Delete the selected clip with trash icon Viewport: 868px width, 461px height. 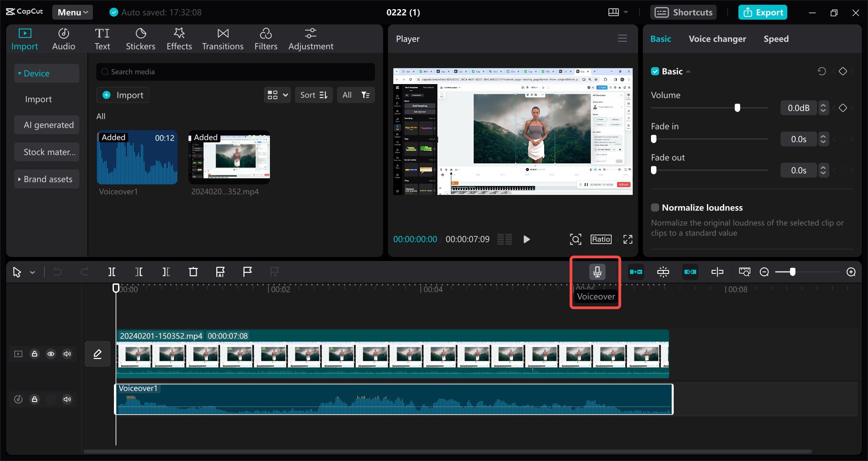pyautogui.click(x=193, y=272)
